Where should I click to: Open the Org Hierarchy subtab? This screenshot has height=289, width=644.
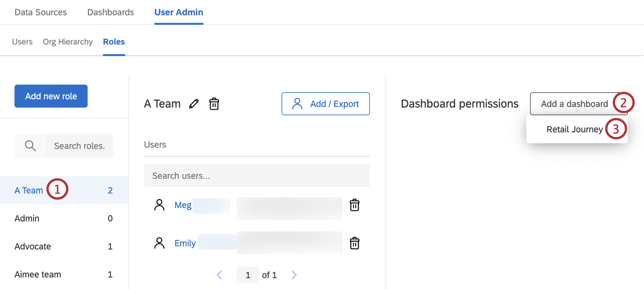(68, 42)
